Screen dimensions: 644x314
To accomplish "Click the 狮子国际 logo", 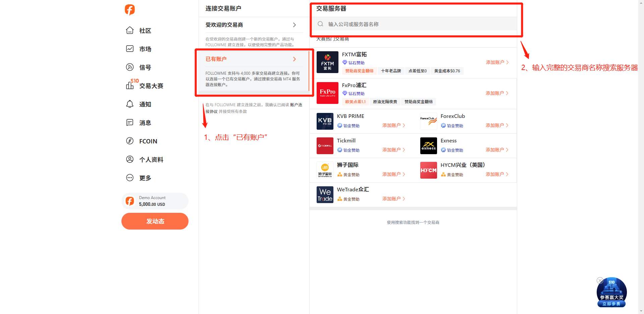I will (325, 170).
